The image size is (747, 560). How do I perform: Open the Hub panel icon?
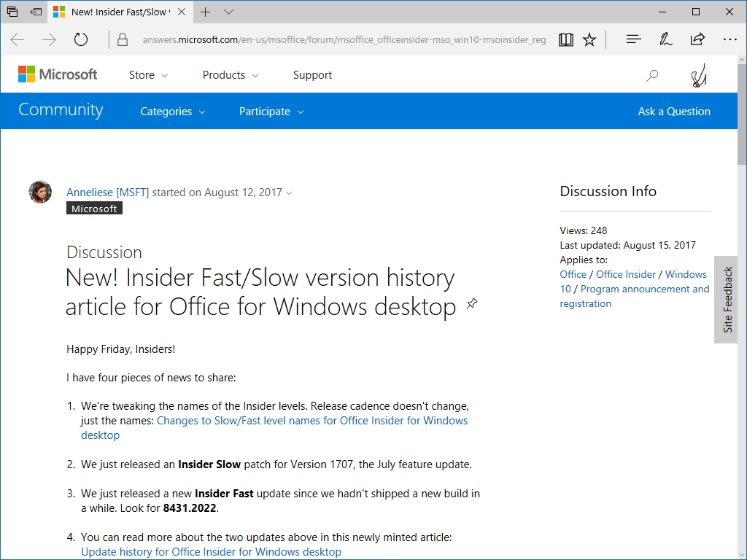tap(634, 39)
